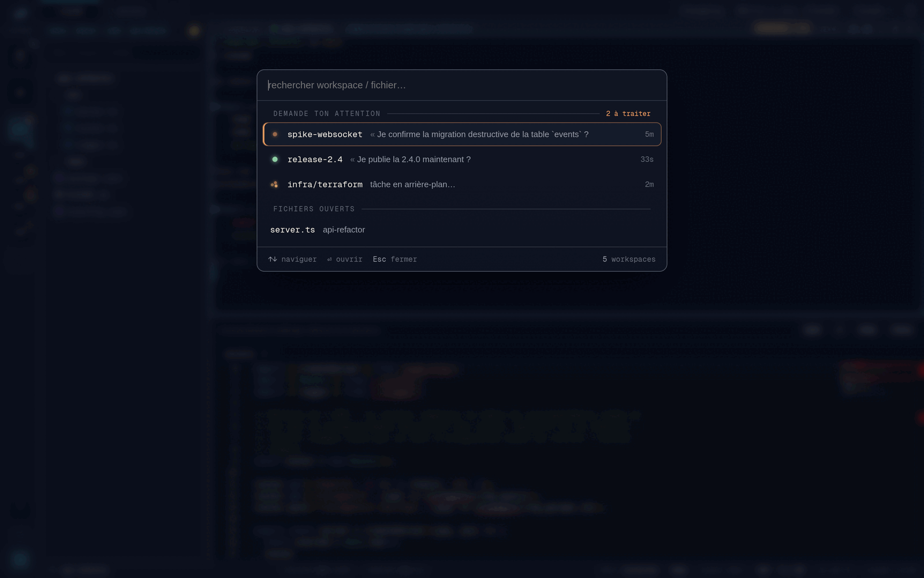The image size is (924, 578).
Task: Click the 'api-refactor' workspace label
Action: click(344, 229)
